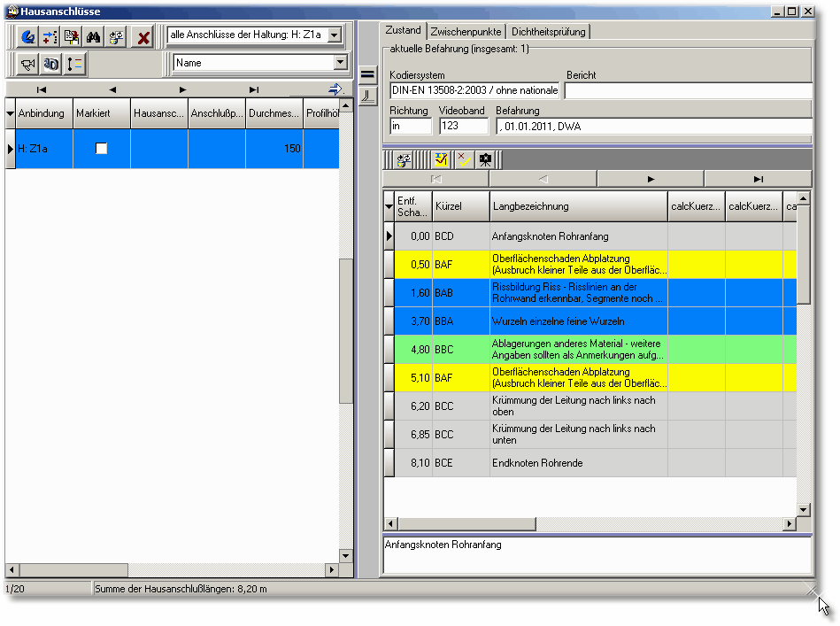
Task: Toggle the Markiert checkbox for H: Z1a
Action: pyautogui.click(x=101, y=149)
